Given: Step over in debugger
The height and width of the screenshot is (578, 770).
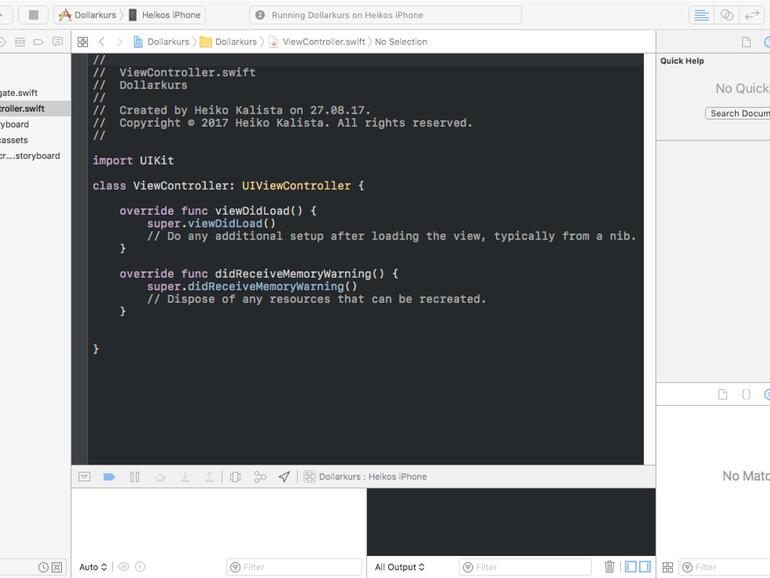Looking at the screenshot, I should click(160, 476).
